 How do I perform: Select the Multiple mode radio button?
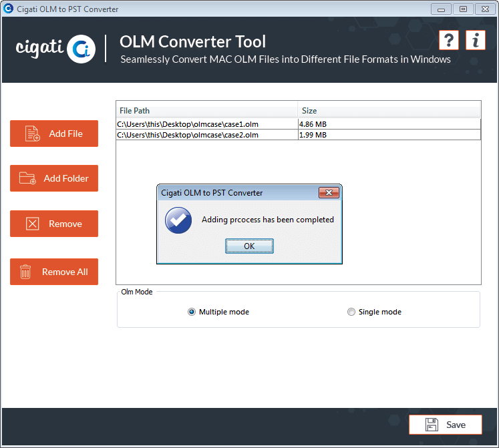192,312
